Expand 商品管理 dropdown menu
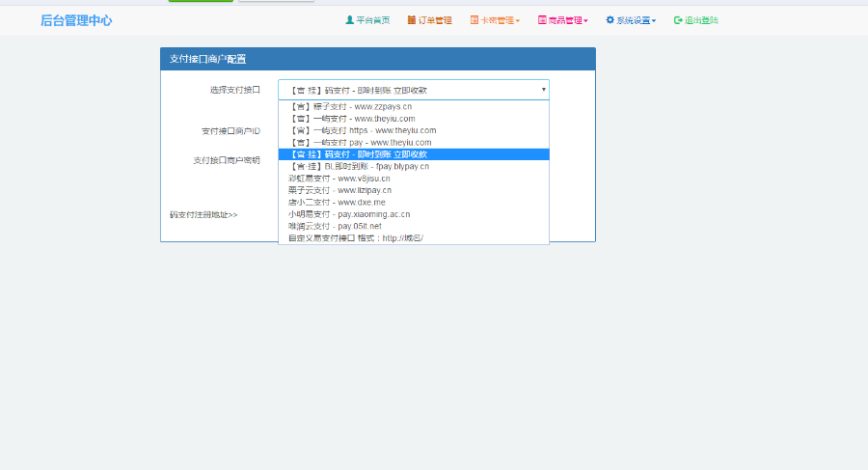The width and height of the screenshot is (868, 470). pos(563,20)
